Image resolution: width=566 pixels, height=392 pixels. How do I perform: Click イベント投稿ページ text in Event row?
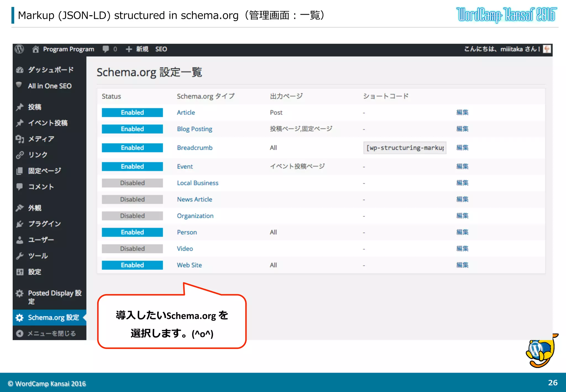coord(297,166)
